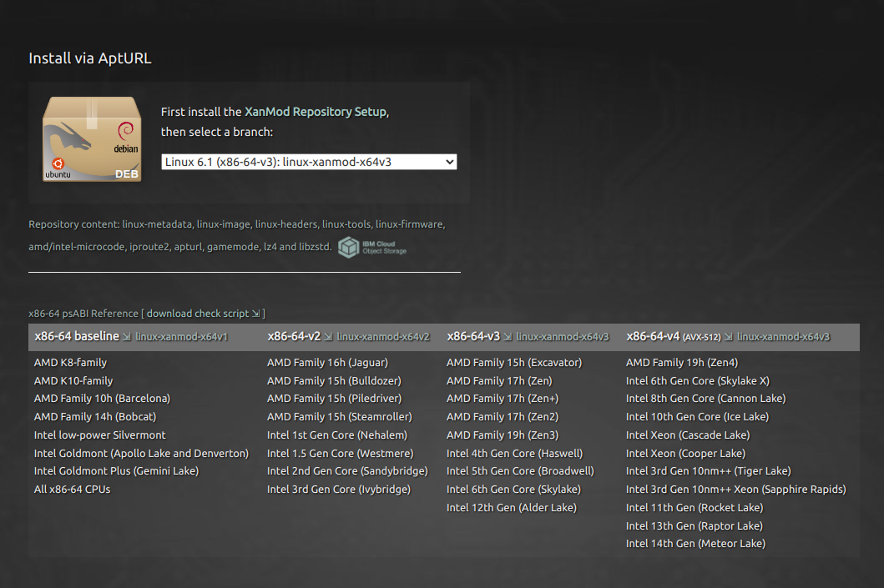Viewport: 884px width, 588px height.
Task: Click 'AMD Family 19h (Zen3)'
Action: (503, 435)
